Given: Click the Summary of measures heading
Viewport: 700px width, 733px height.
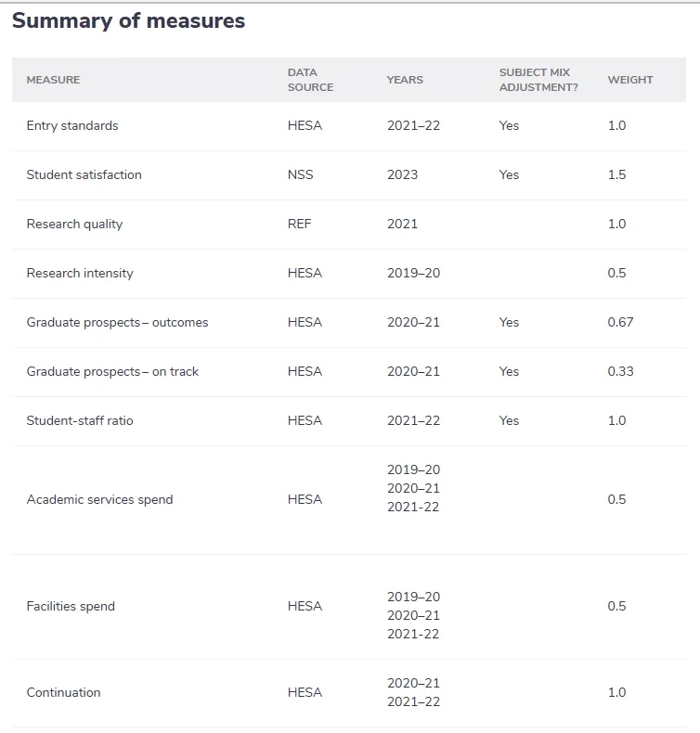Looking at the screenshot, I should [x=128, y=21].
